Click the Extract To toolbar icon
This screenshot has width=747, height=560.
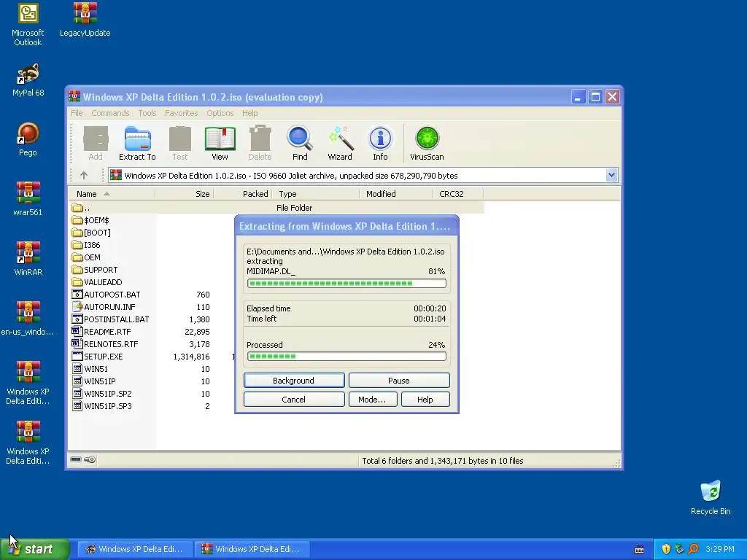[x=137, y=143]
